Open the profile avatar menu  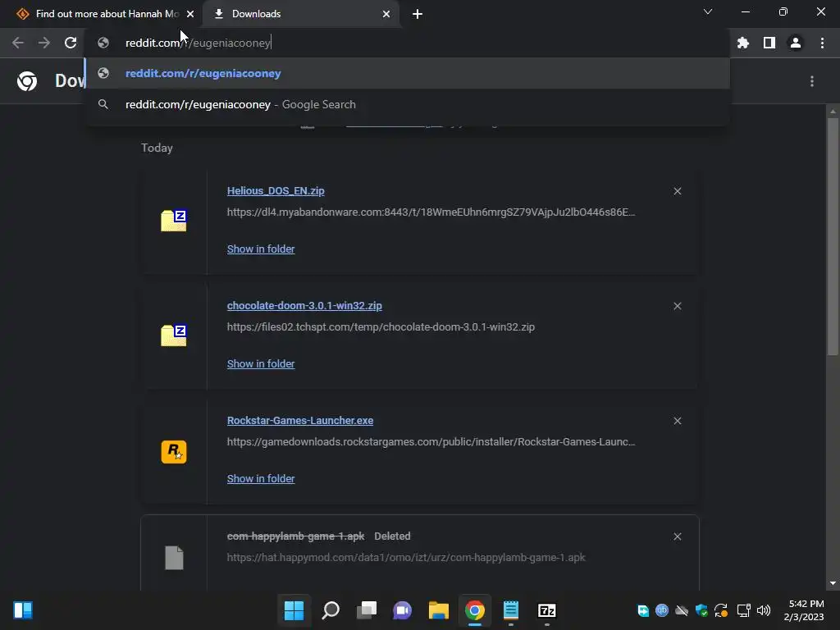[x=796, y=43]
